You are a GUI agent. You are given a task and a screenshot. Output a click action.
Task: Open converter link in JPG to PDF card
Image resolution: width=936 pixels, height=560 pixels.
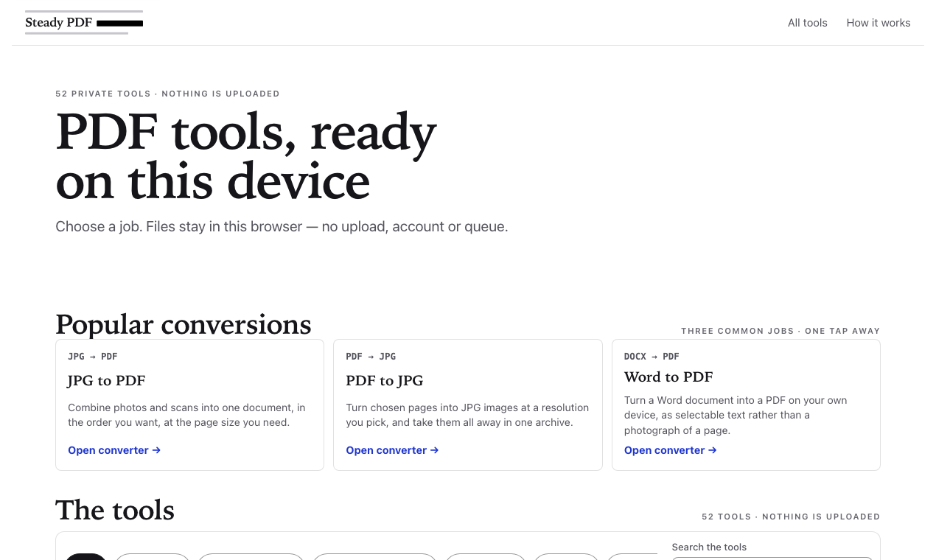114,450
